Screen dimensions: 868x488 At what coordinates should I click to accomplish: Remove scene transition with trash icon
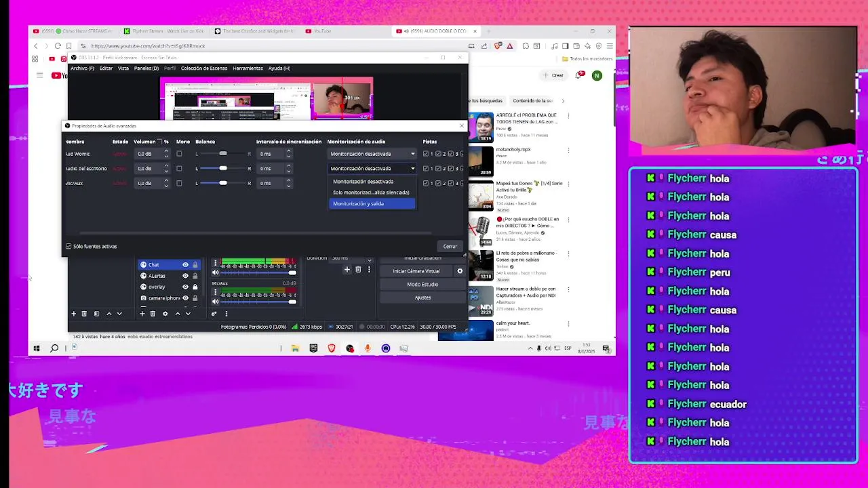(358, 270)
